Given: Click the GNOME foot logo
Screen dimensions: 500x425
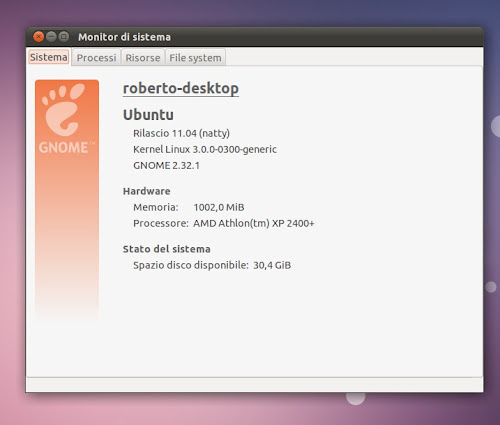Looking at the screenshot, I should pos(63,109).
